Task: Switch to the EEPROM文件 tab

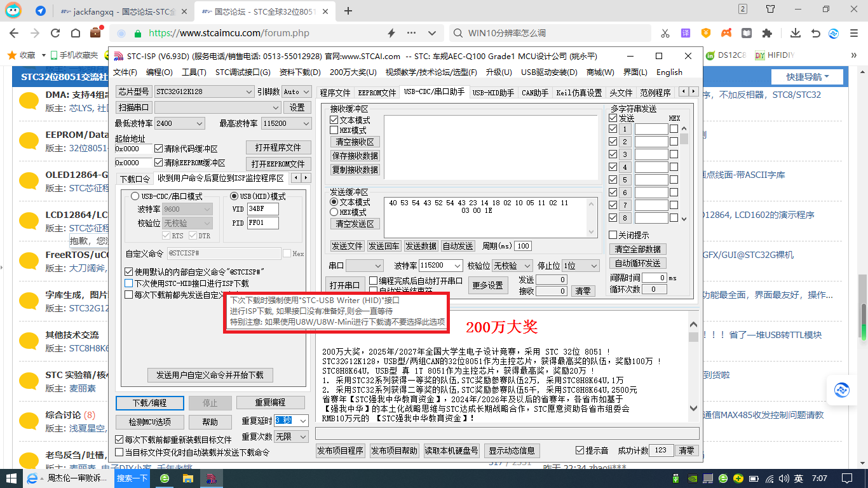Action: pyautogui.click(x=377, y=93)
